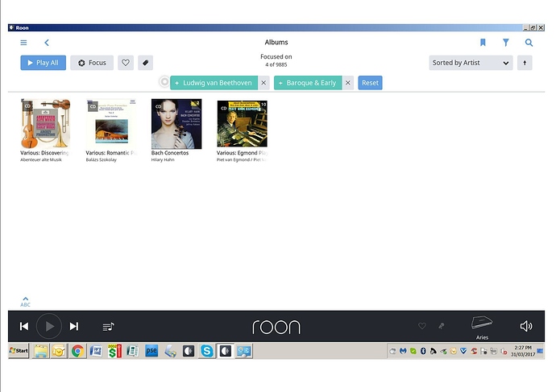This screenshot has height=392, width=556.
Task: Launch Google Chrome from taskbar
Action: coord(77,351)
